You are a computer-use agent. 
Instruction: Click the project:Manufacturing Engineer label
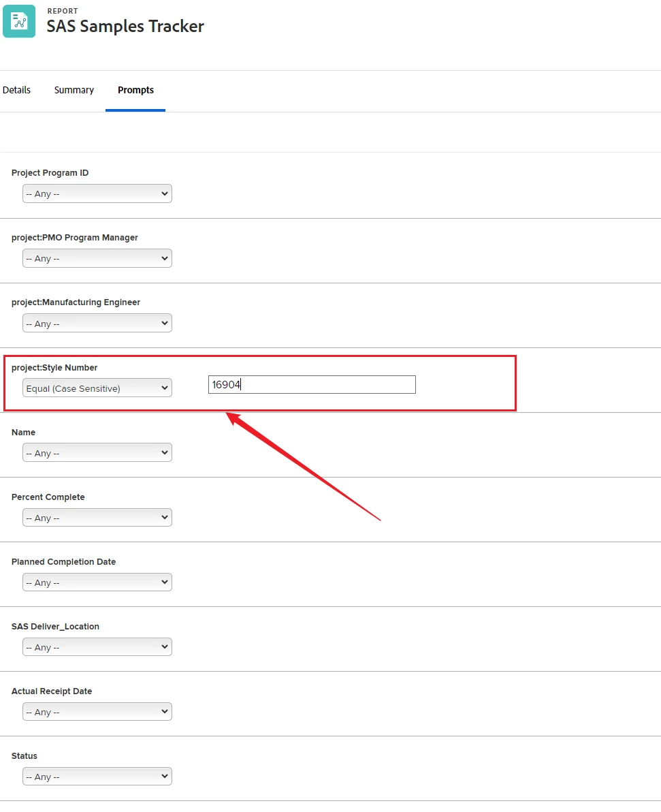(x=76, y=302)
